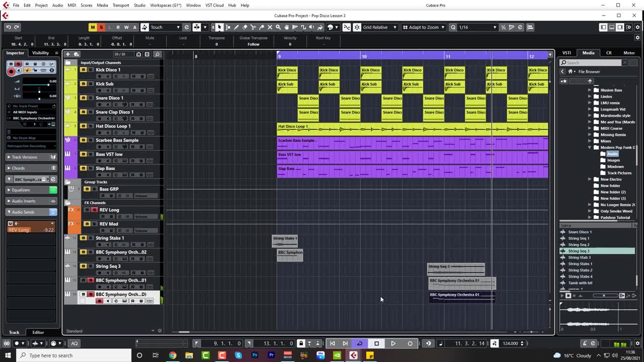The image size is (644, 362).
Task: Select the Erase tool
Action: tap(245, 27)
